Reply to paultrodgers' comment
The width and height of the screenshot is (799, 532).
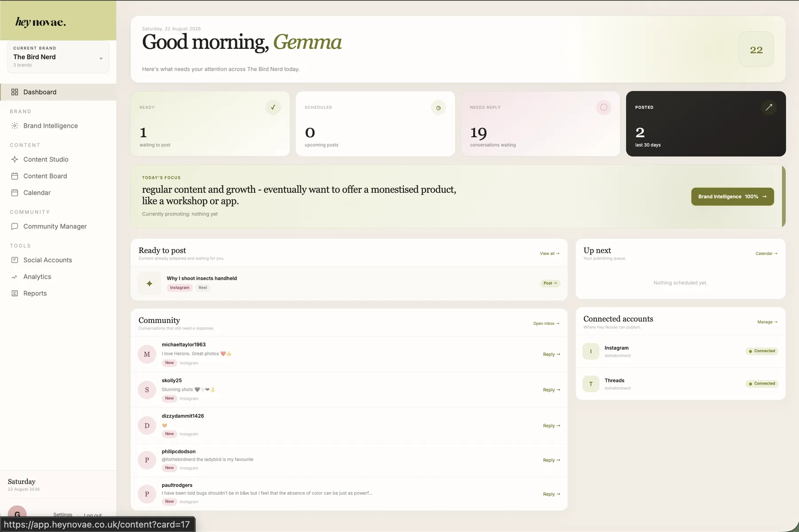[552, 494]
